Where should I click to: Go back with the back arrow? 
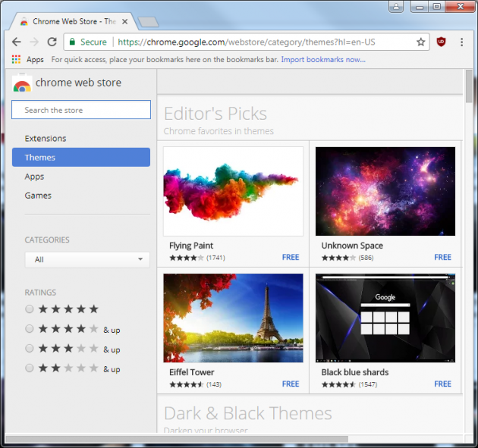(17, 42)
